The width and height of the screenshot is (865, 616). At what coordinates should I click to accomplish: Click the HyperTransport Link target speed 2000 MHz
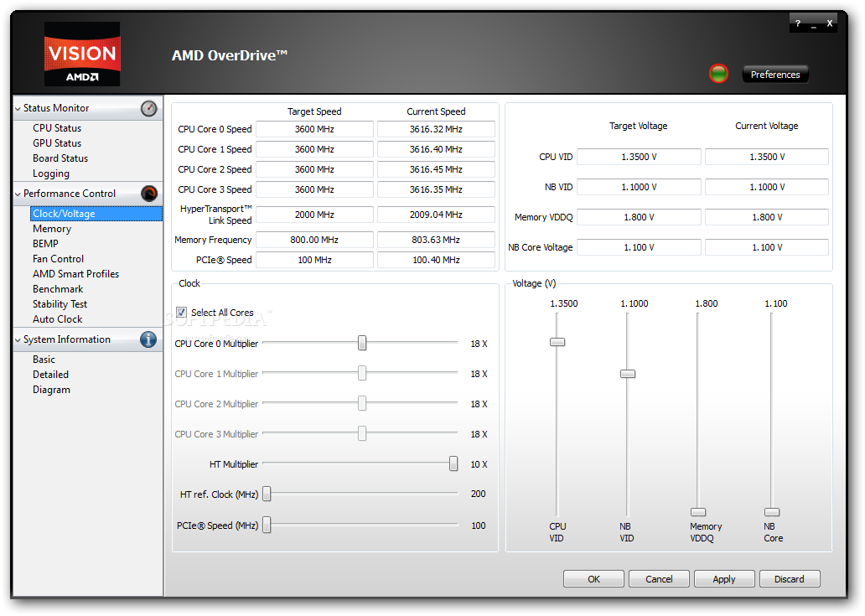(314, 215)
